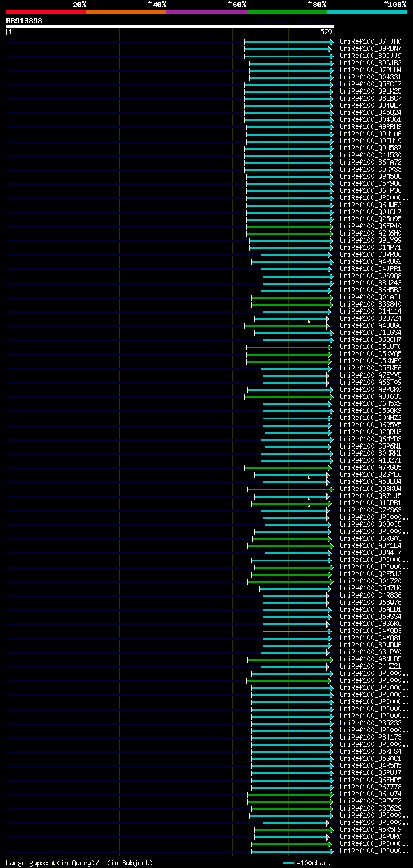This screenshot has height=868, width=413.
Task: Click the green ~80% identity legend segment
Action: tap(287, 11)
